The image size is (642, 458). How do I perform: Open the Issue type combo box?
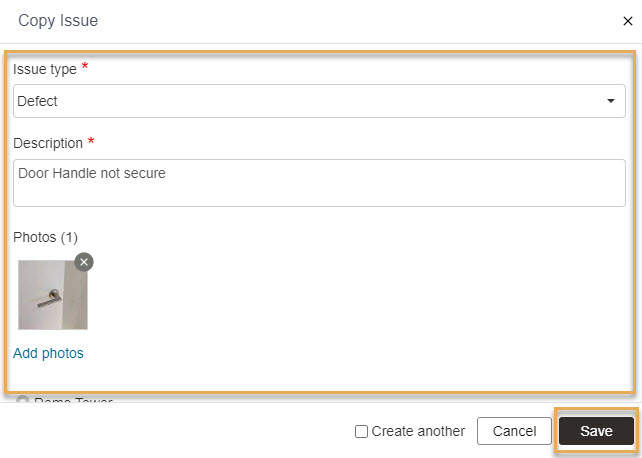pos(319,101)
